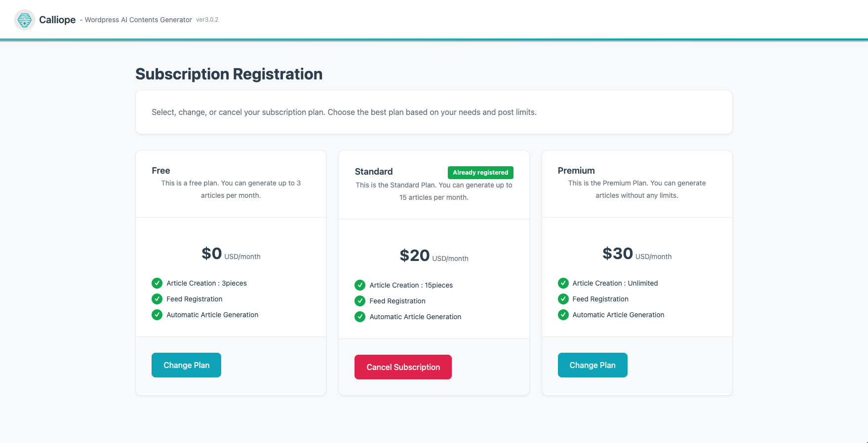Image resolution: width=868 pixels, height=443 pixels.
Task: Click the check icon beside Free Feed Registration
Action: 157,299
